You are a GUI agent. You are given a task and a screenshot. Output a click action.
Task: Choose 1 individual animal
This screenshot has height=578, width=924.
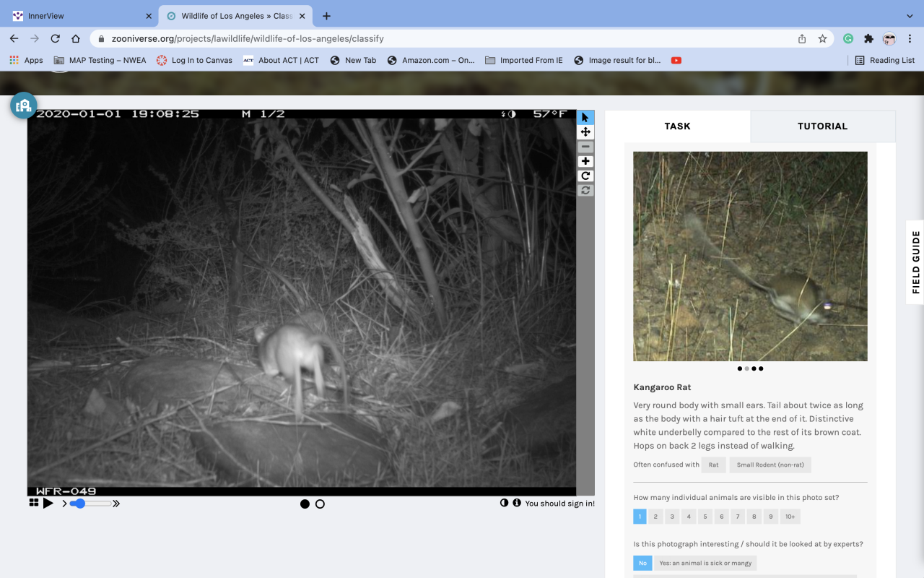640,517
